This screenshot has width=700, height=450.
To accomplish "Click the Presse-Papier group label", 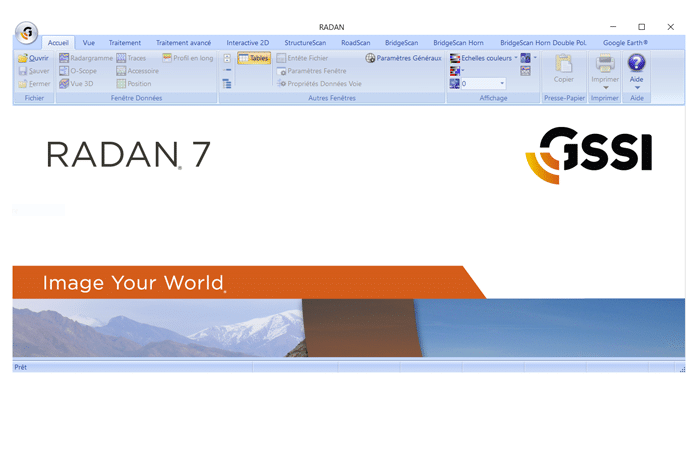I will pyautogui.click(x=564, y=98).
